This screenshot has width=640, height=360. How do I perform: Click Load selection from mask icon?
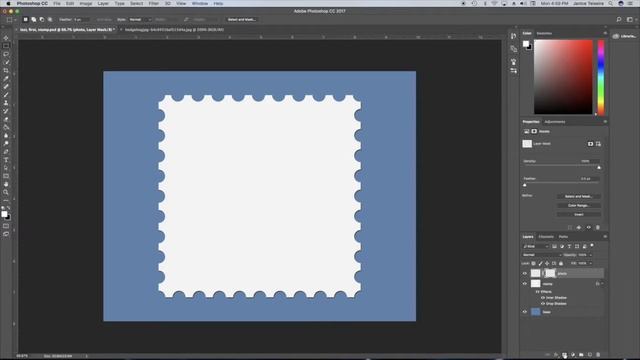(x=570, y=227)
